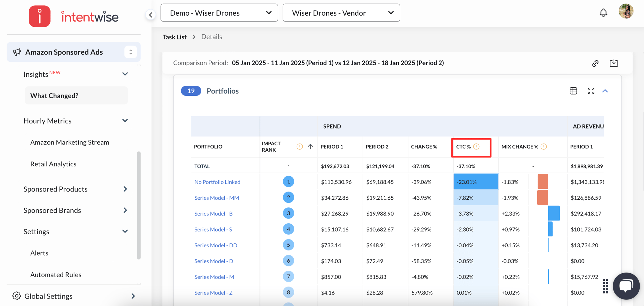Viewport: 644px width, 306px height.
Task: Expand the Sponsored Products menu
Action: (125, 189)
